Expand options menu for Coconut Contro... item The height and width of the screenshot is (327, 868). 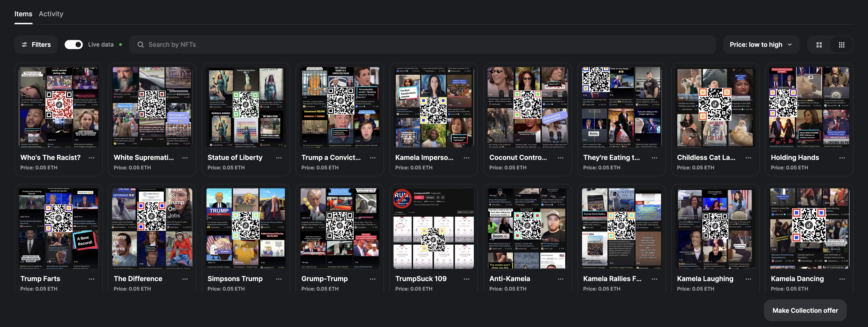[x=560, y=158]
